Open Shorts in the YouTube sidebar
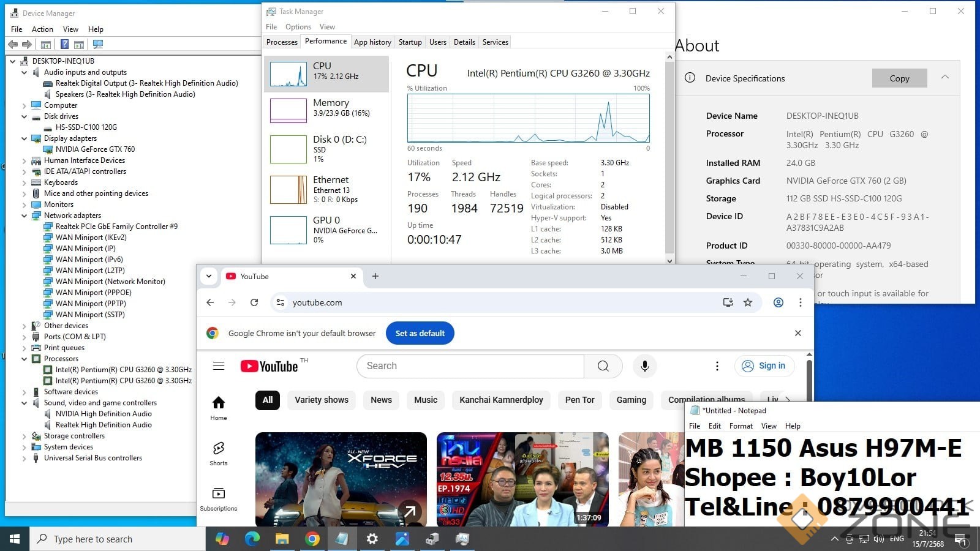Viewport: 980px width, 551px height. pyautogui.click(x=219, y=453)
